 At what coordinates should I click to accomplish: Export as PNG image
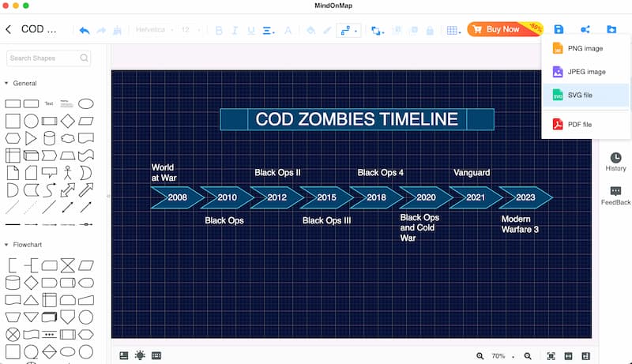pyautogui.click(x=586, y=48)
